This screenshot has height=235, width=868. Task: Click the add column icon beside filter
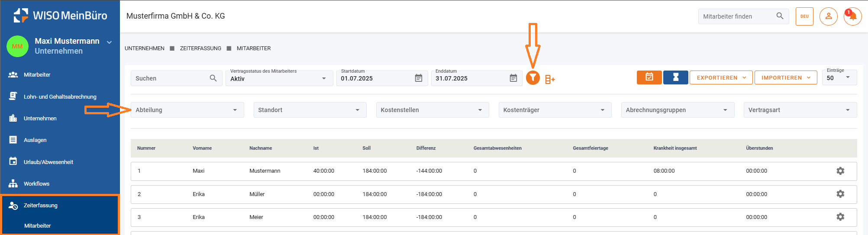point(550,79)
